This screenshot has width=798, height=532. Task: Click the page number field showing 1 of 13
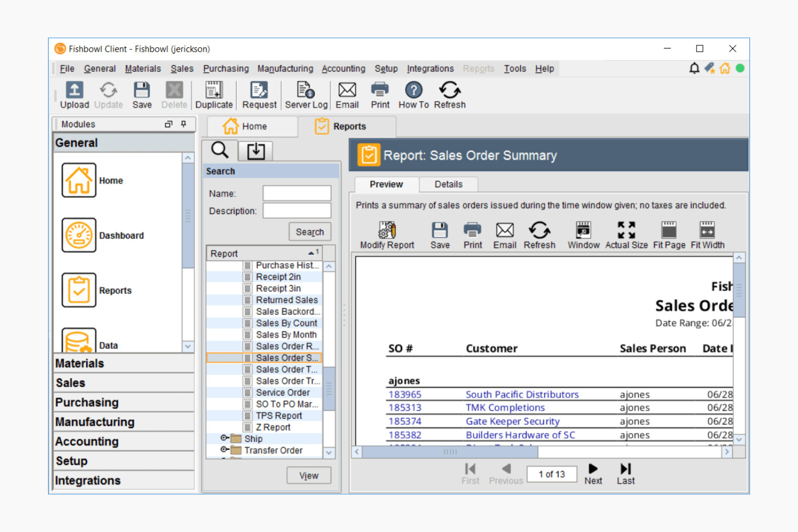pyautogui.click(x=552, y=474)
